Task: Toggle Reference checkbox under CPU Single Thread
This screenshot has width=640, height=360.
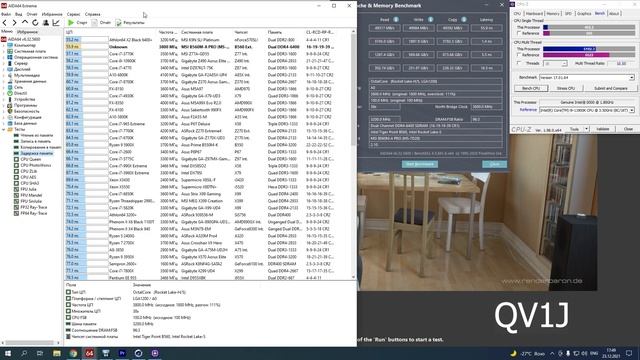Action: point(519,33)
